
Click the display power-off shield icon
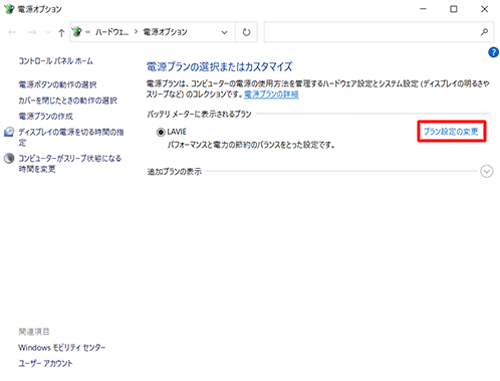point(9,132)
